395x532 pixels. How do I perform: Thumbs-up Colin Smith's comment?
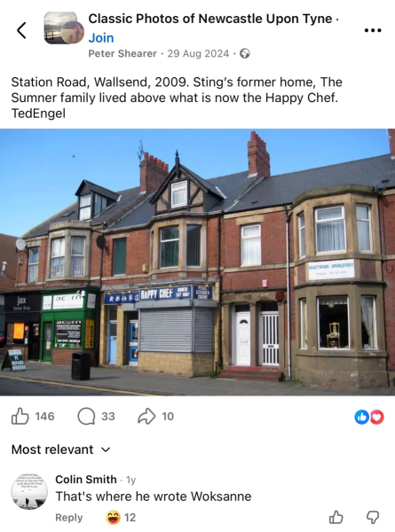336,517
